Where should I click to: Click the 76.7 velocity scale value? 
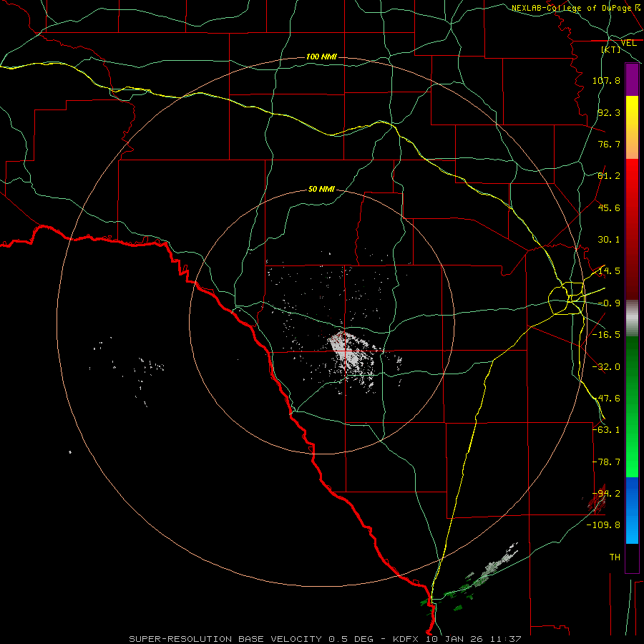(609, 144)
